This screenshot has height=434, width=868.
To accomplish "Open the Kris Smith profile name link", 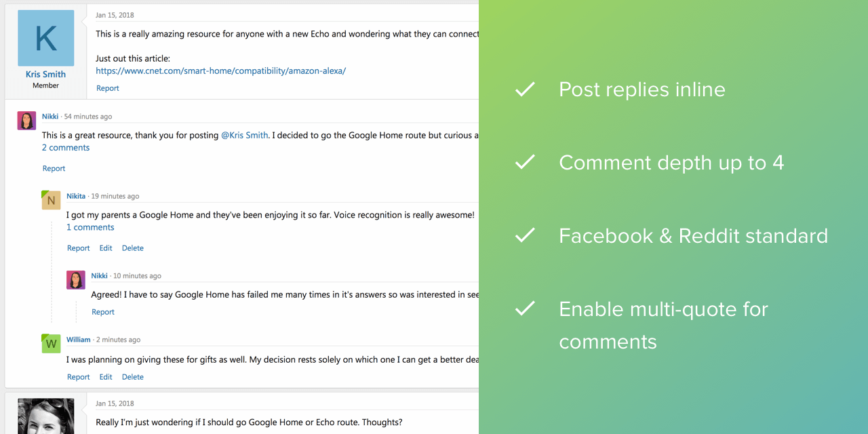I will [45, 75].
